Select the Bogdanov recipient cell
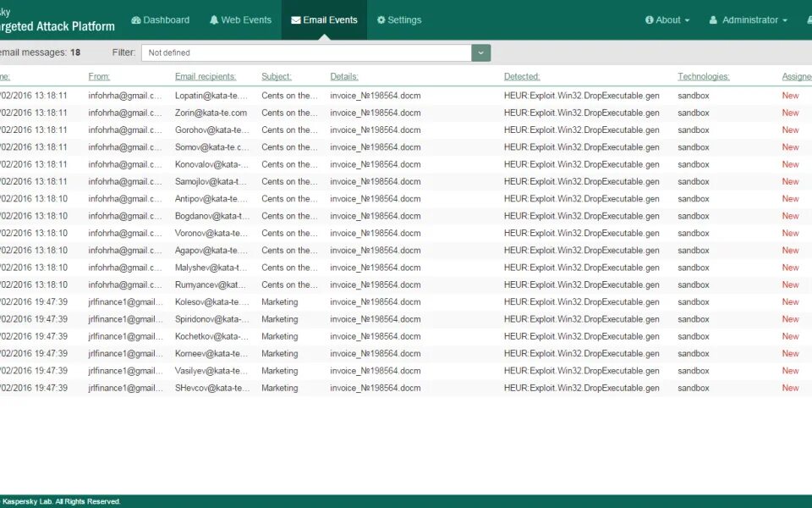 (x=211, y=216)
